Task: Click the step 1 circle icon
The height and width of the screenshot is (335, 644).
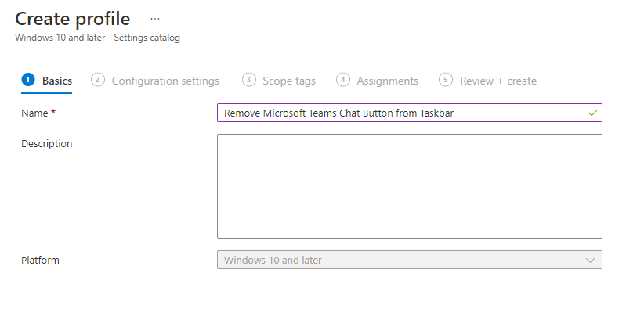Action: (28, 80)
